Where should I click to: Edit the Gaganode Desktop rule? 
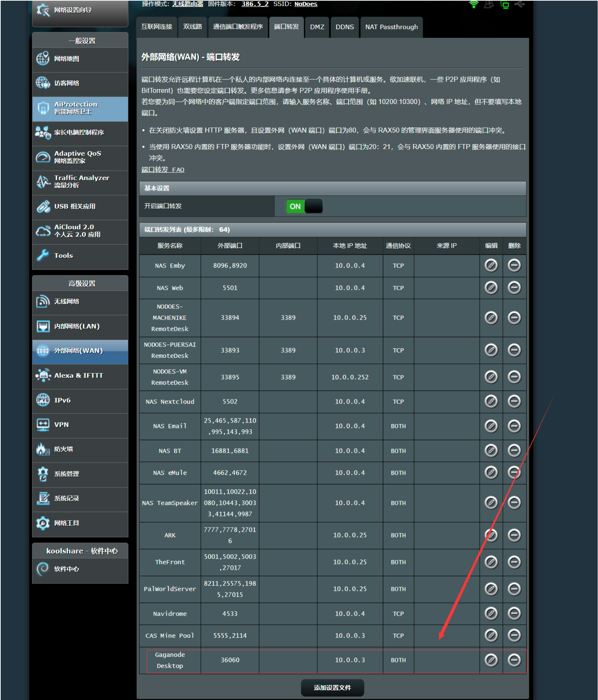click(x=491, y=660)
